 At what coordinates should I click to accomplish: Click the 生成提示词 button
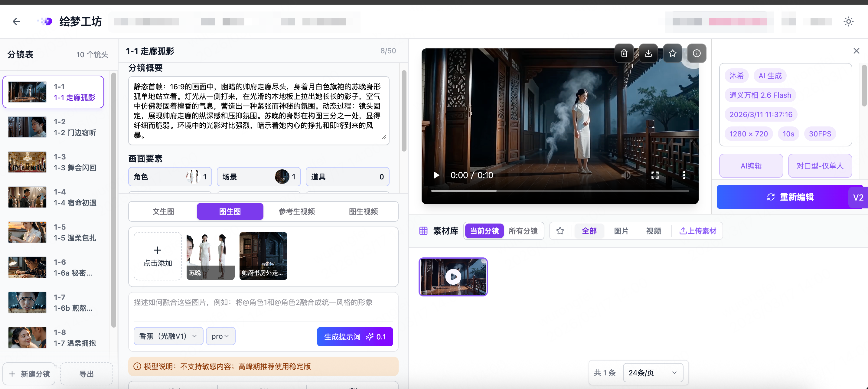[x=354, y=336]
